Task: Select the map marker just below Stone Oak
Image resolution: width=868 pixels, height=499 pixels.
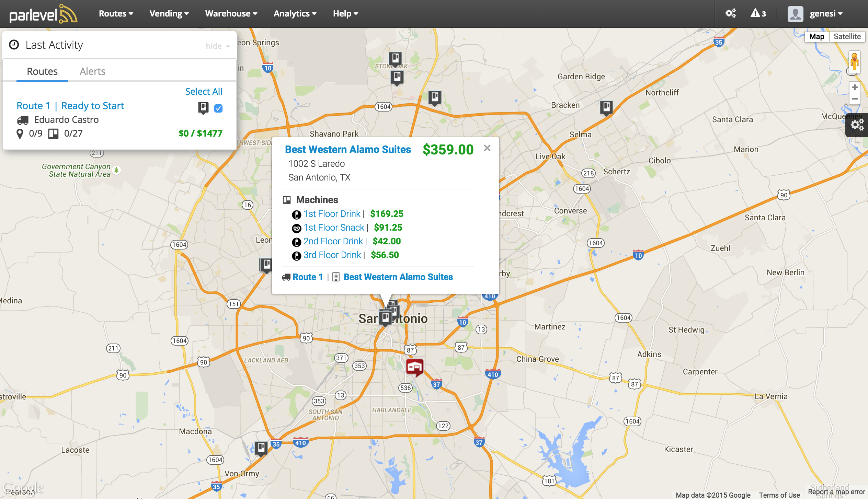Action: coord(397,78)
